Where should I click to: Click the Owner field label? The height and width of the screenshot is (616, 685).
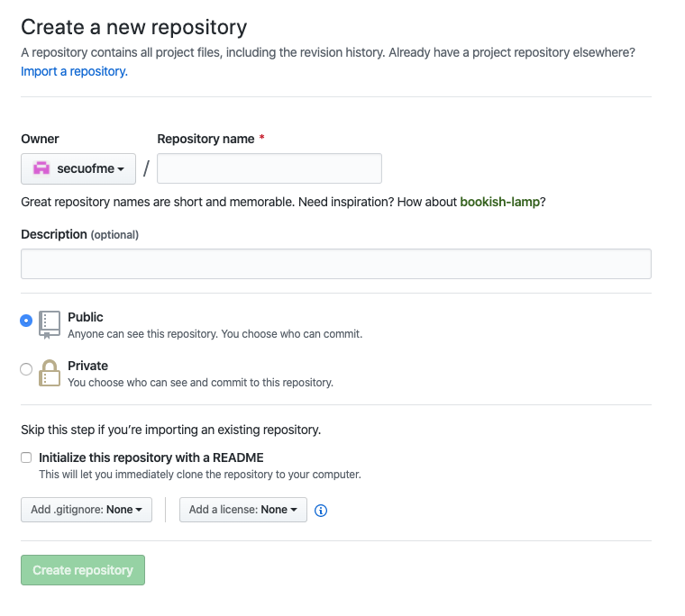(40, 139)
